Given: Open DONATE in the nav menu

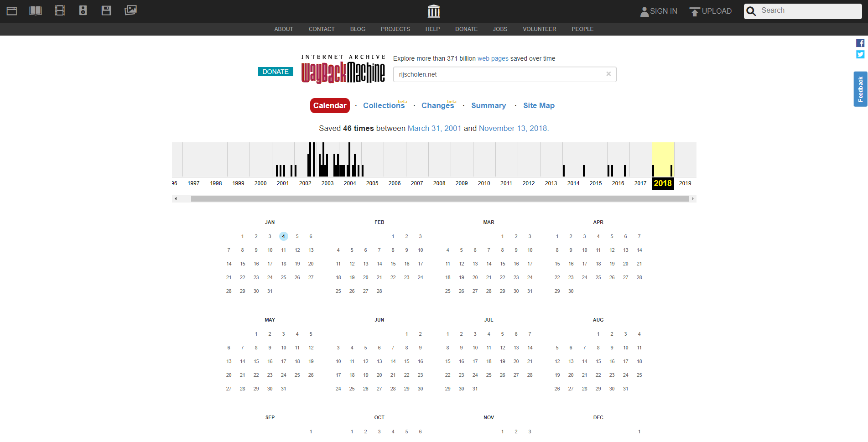Looking at the screenshot, I should coord(466,29).
